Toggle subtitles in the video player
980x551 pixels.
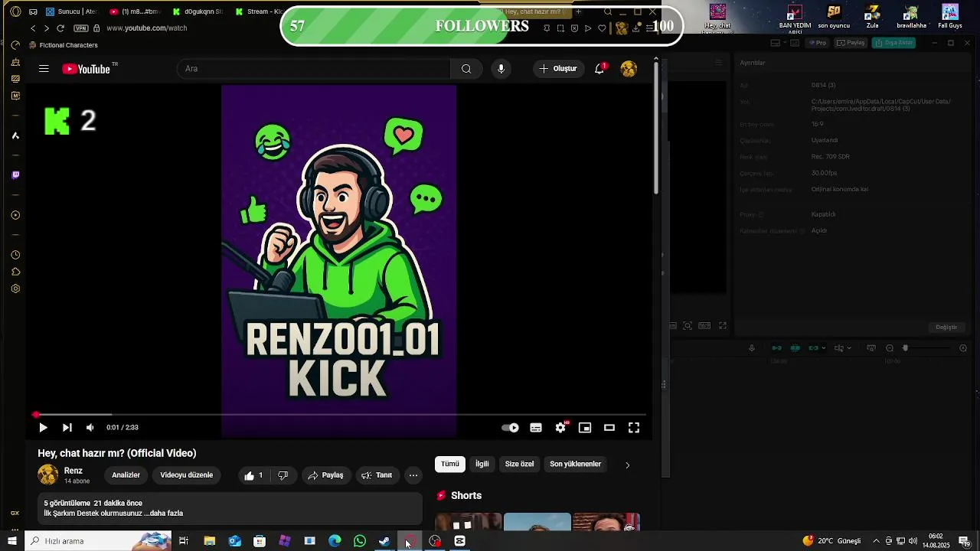(x=536, y=428)
